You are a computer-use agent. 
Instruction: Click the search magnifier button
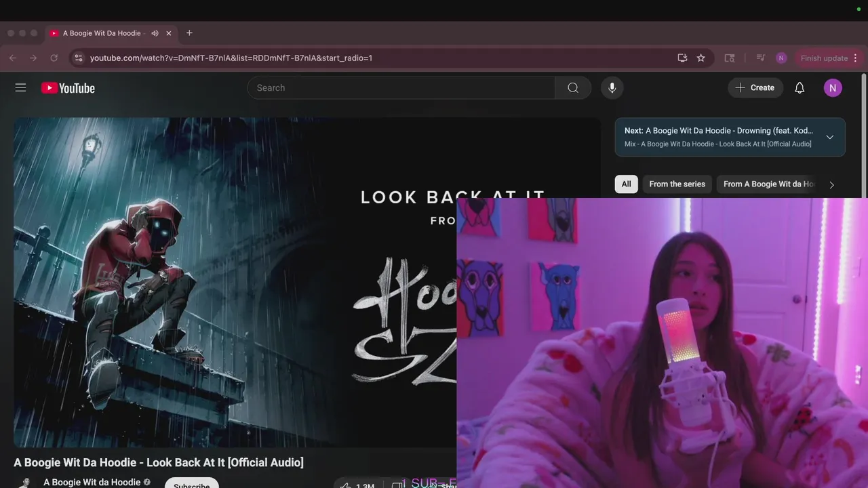(x=573, y=87)
